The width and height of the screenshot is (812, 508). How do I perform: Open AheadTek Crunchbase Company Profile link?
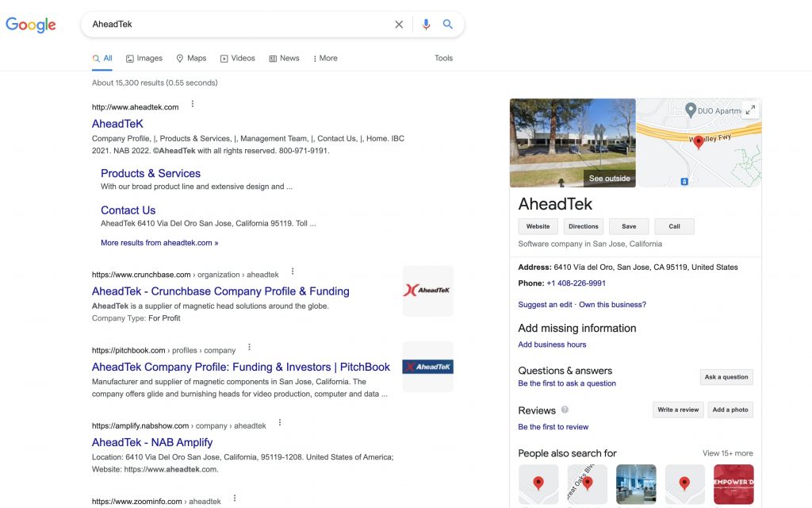[220, 291]
